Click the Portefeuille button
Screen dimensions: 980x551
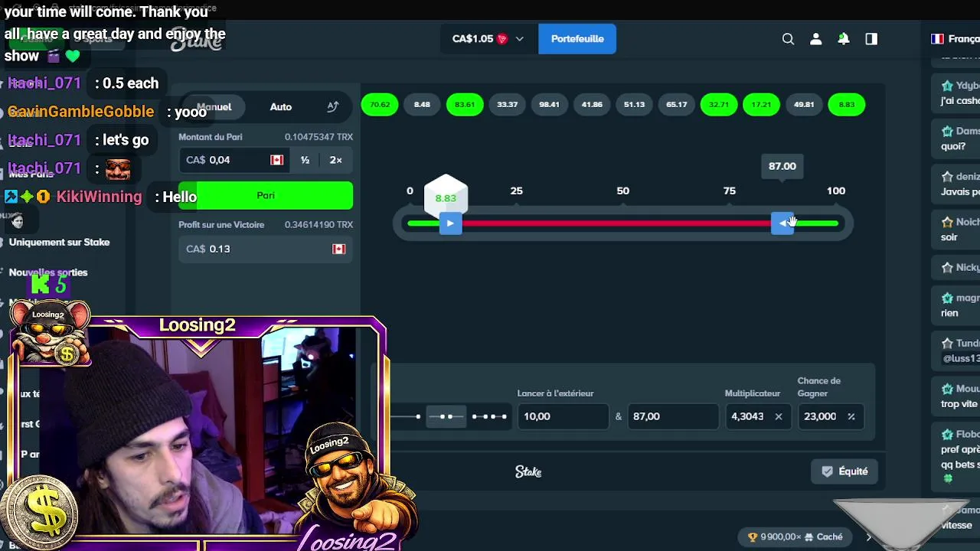click(x=577, y=39)
